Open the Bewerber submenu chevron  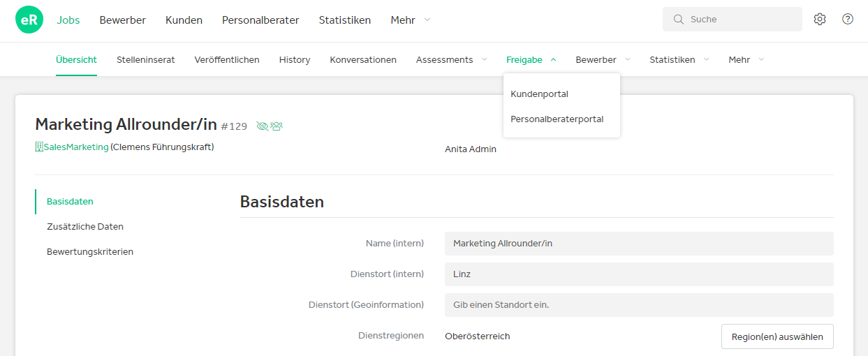point(627,60)
